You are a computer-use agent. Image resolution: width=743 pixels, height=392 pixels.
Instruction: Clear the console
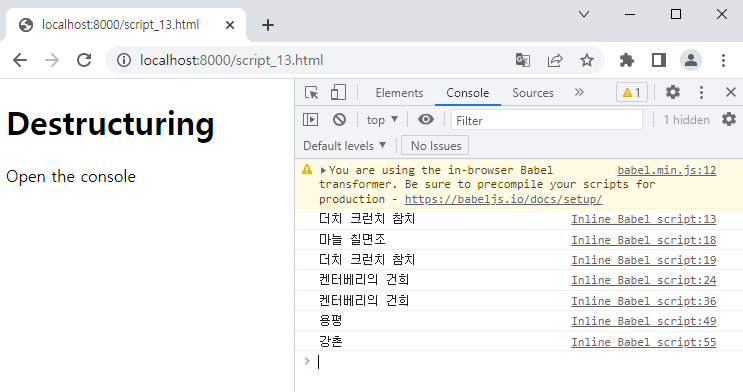(x=339, y=119)
